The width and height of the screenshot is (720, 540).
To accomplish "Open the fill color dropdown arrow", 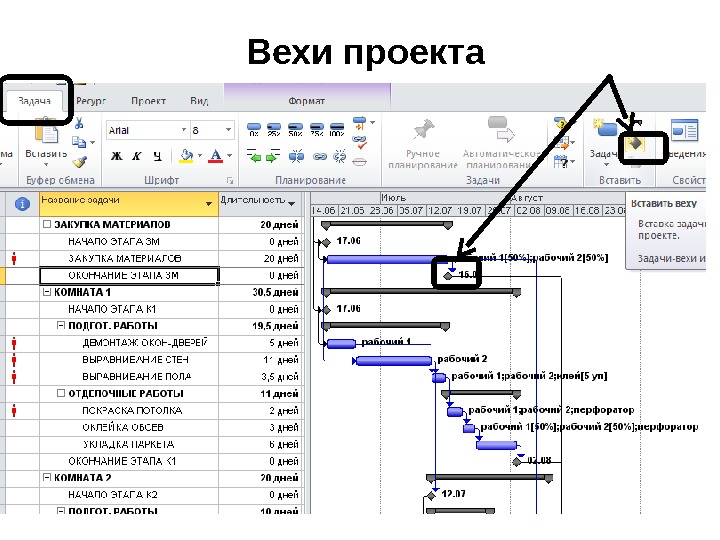I will pyautogui.click(x=200, y=156).
